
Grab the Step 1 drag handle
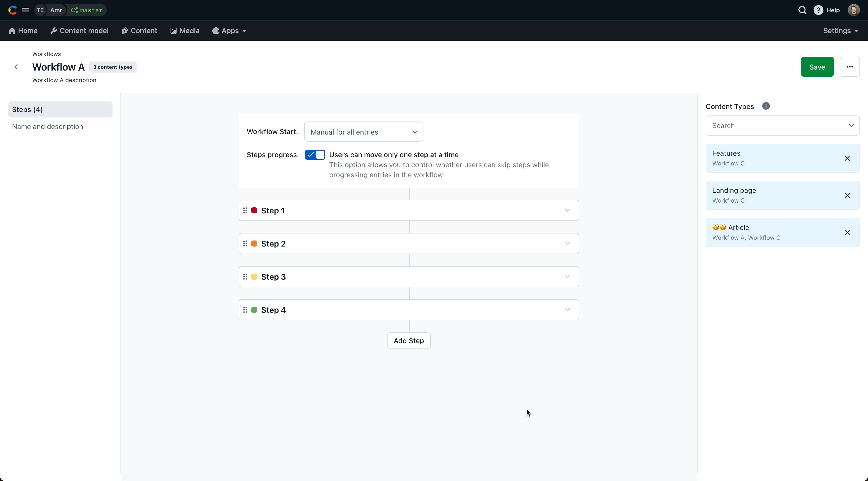pyautogui.click(x=245, y=211)
